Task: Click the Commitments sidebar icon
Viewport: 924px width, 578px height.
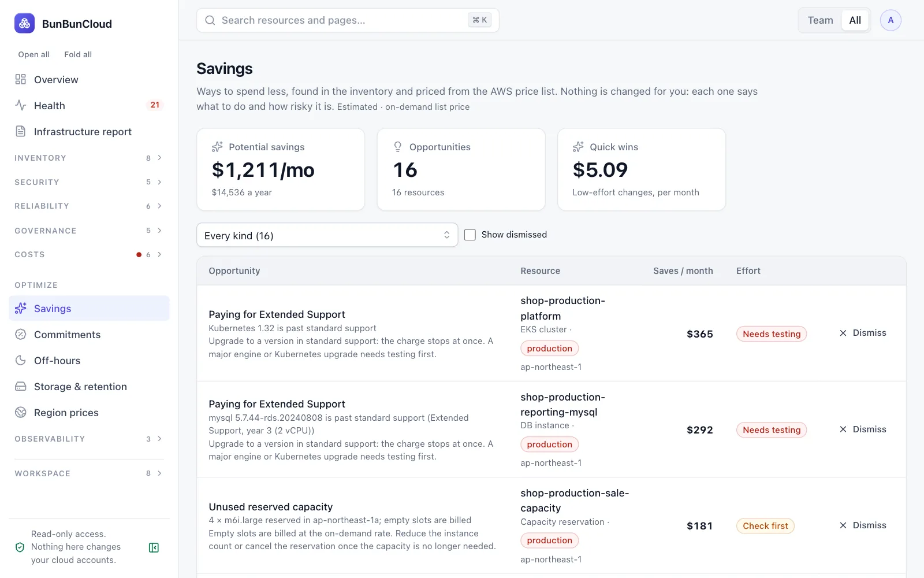Action: point(21,334)
